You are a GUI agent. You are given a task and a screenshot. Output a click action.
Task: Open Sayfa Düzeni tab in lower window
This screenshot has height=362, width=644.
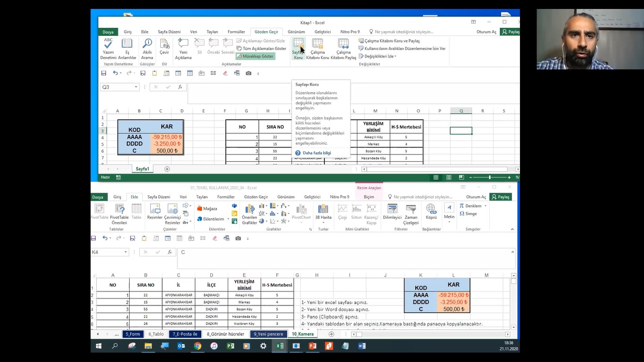pyautogui.click(x=158, y=197)
